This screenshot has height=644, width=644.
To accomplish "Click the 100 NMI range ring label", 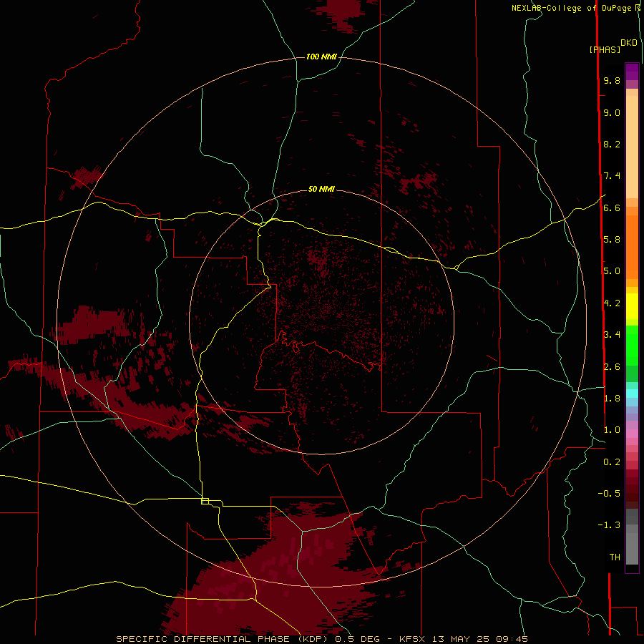I will click(321, 57).
